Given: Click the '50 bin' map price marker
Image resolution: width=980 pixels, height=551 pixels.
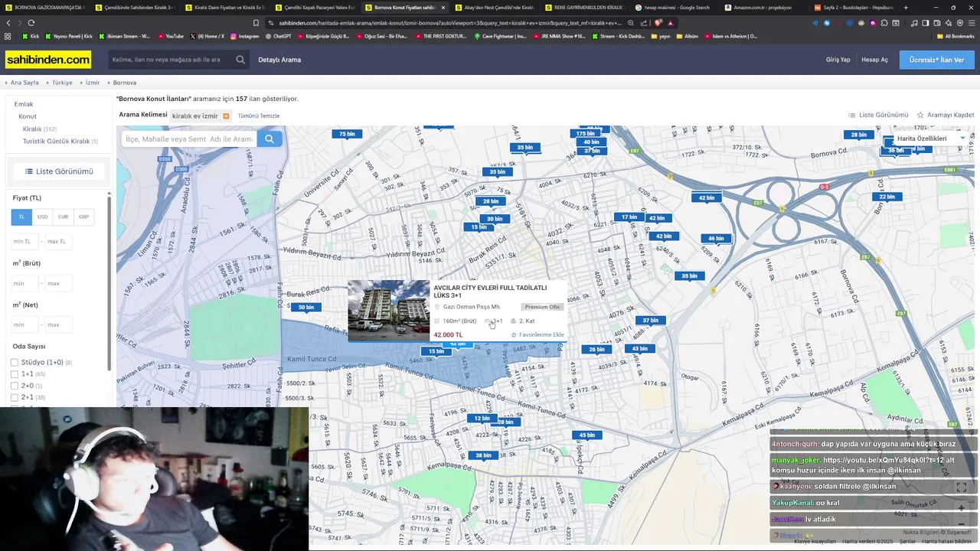Looking at the screenshot, I should click(306, 308).
